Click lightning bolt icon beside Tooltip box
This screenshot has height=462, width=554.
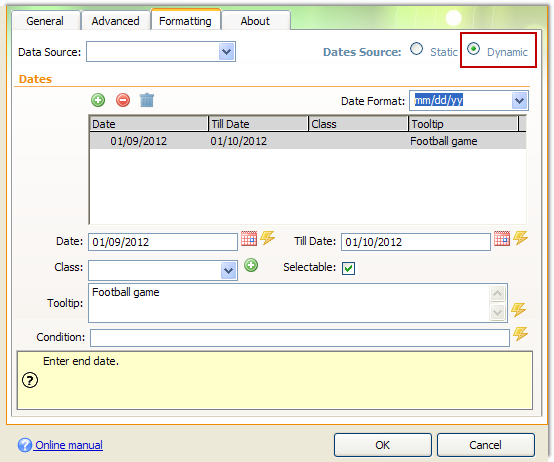[518, 310]
